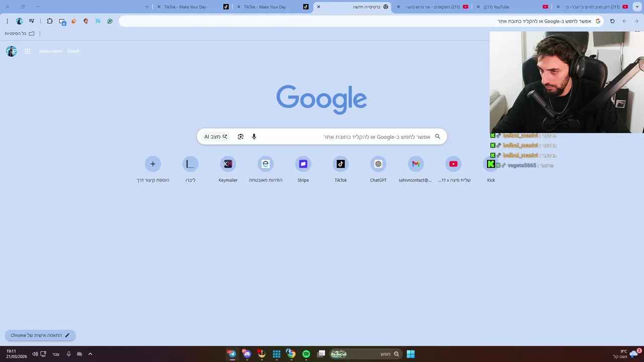644x362 pixels.
Task: Open the ליברו shortcut tile
Action: click(x=190, y=169)
